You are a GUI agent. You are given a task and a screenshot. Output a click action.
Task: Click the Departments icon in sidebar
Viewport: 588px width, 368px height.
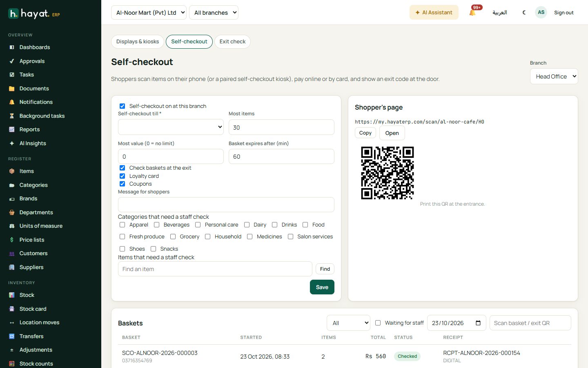[12, 213]
